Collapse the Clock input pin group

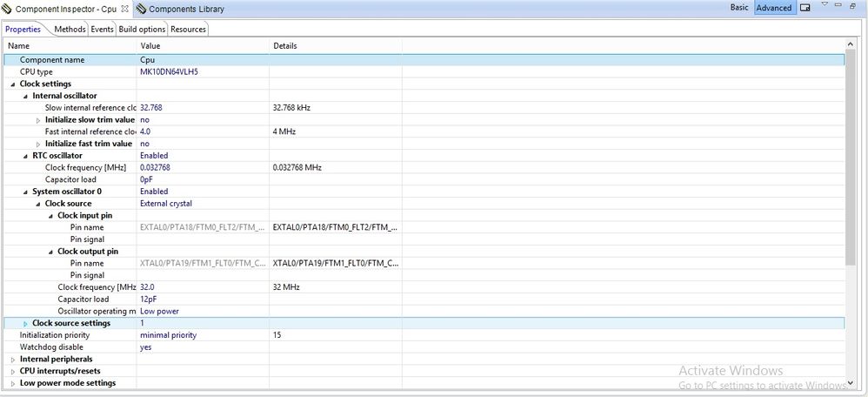click(x=51, y=216)
